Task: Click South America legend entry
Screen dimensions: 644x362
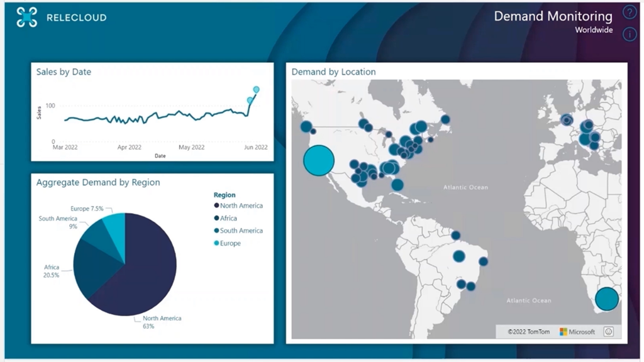Action: point(238,231)
